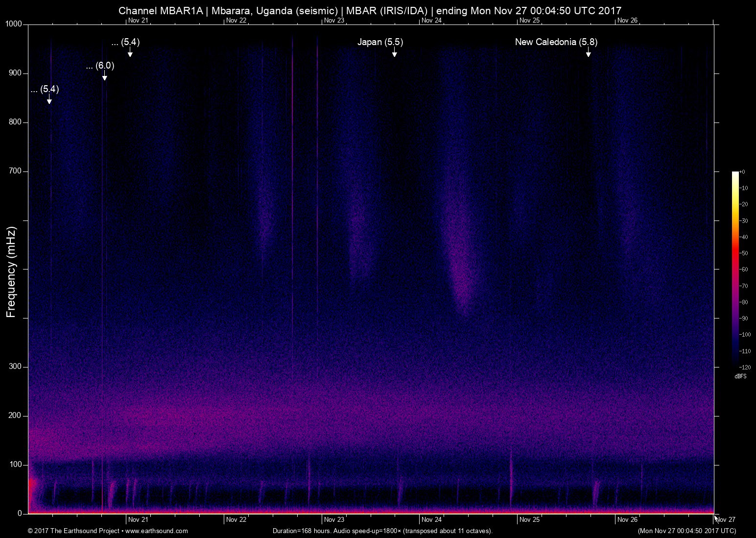Image resolution: width=756 pixels, height=538 pixels.
Task: Click the 100 mHz frequency axis label
Action: point(16,465)
